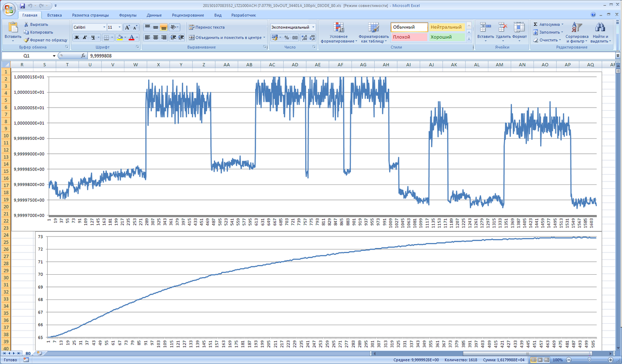Image resolution: width=622 pixels, height=364 pixels.
Task: Click the insert function fx button
Action: 83,56
